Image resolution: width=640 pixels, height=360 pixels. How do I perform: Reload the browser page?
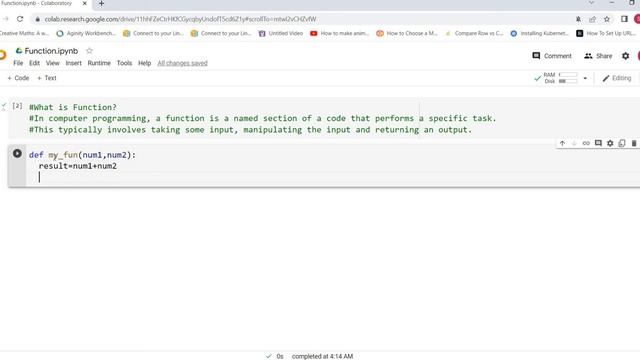pyautogui.click(x=20, y=19)
